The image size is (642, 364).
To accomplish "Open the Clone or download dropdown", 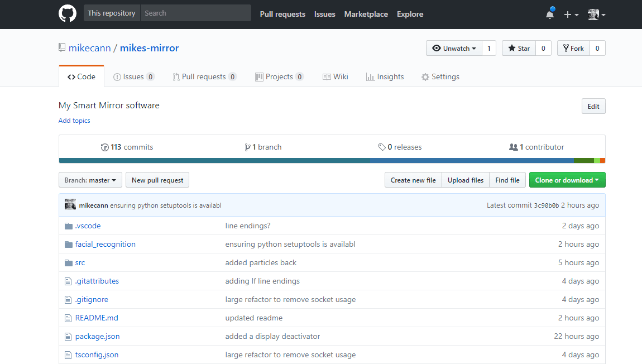I will tap(567, 180).
